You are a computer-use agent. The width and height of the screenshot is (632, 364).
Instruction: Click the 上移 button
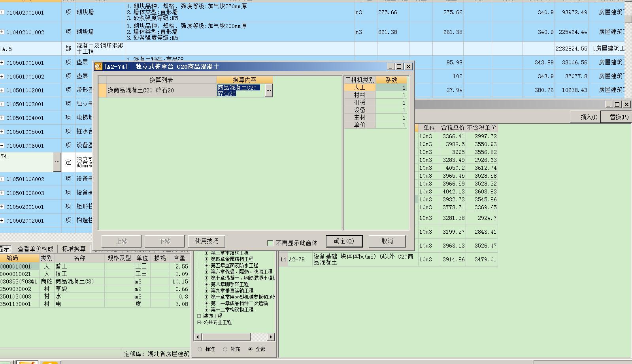pos(121,241)
